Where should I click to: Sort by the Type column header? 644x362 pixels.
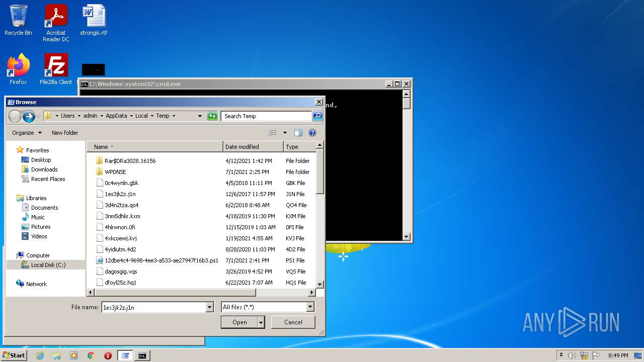coord(299,147)
